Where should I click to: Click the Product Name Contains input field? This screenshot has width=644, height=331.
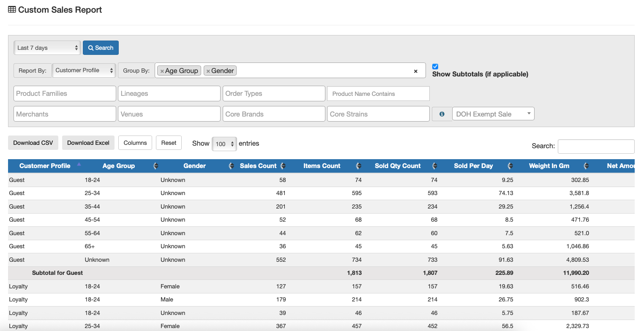378,94
